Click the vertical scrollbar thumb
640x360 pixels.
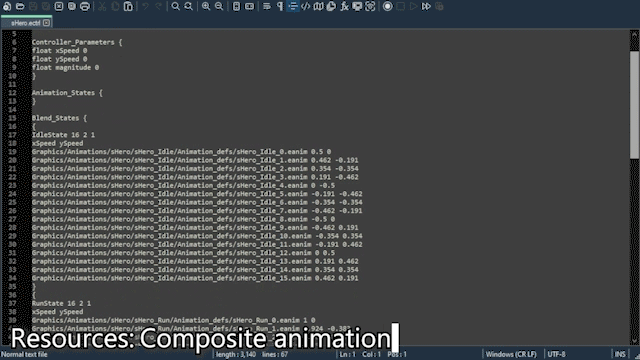635,104
